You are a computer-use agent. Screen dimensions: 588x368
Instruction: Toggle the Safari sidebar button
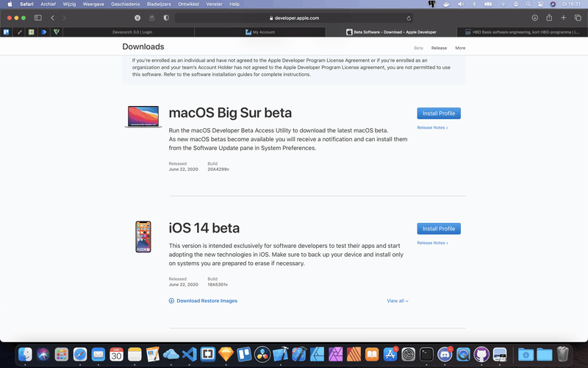point(38,18)
